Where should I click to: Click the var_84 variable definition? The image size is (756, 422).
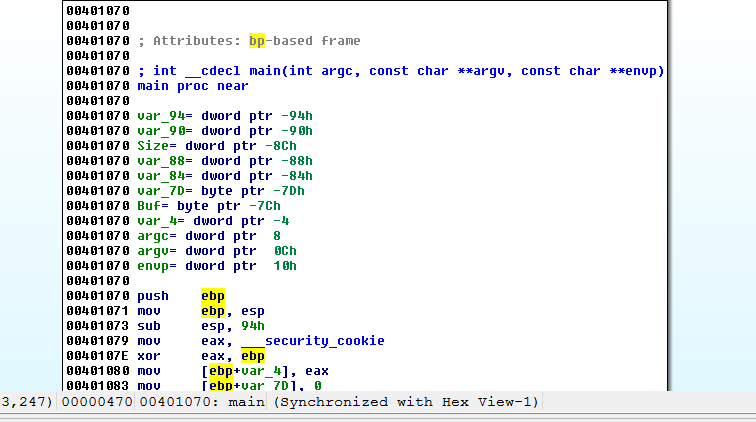155,176
